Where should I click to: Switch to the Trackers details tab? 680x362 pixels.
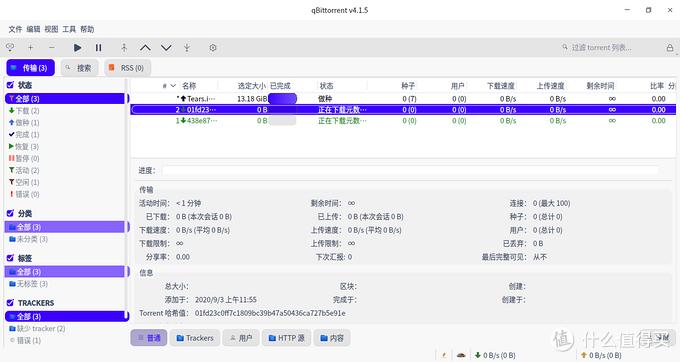195,338
